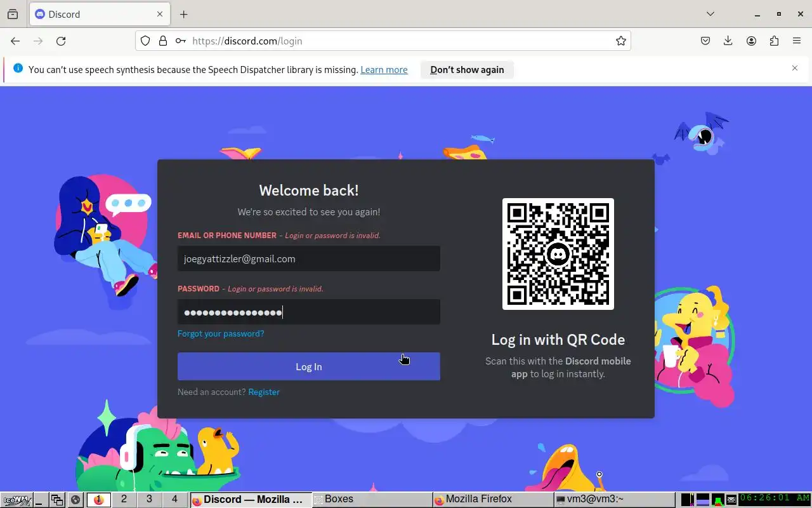Click the Don't show again button
Screen dimensions: 812x508
(467, 70)
